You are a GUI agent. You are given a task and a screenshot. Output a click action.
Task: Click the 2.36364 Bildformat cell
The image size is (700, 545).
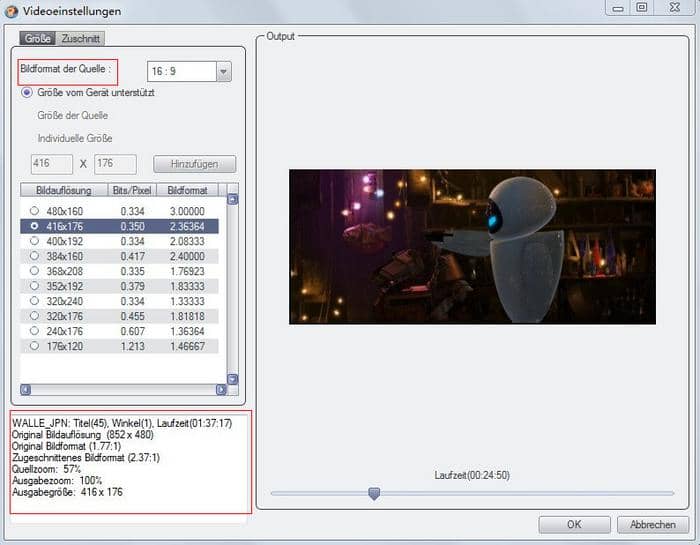187,226
